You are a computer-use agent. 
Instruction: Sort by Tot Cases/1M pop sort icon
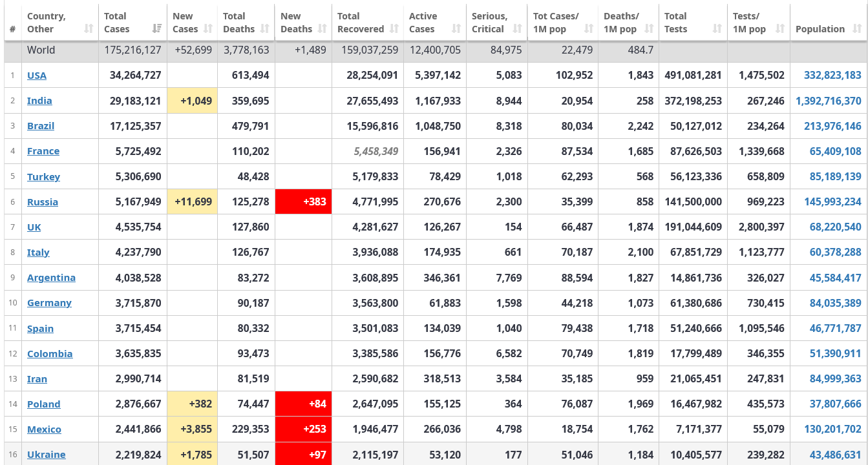tap(589, 29)
